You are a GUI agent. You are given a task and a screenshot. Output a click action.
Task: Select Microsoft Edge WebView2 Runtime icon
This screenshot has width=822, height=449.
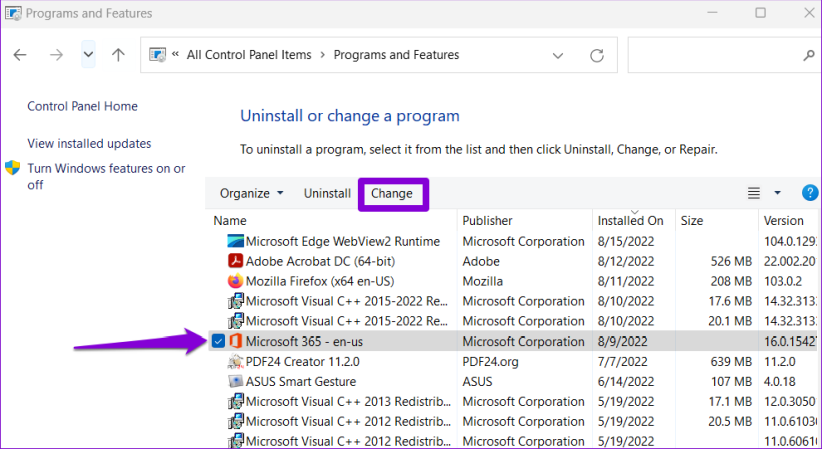(x=235, y=241)
